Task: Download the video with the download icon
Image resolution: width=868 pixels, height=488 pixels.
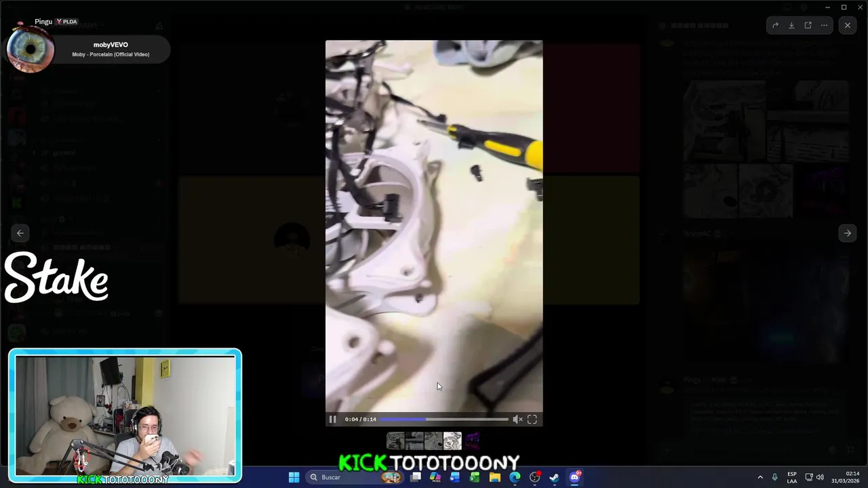Action: tap(791, 25)
